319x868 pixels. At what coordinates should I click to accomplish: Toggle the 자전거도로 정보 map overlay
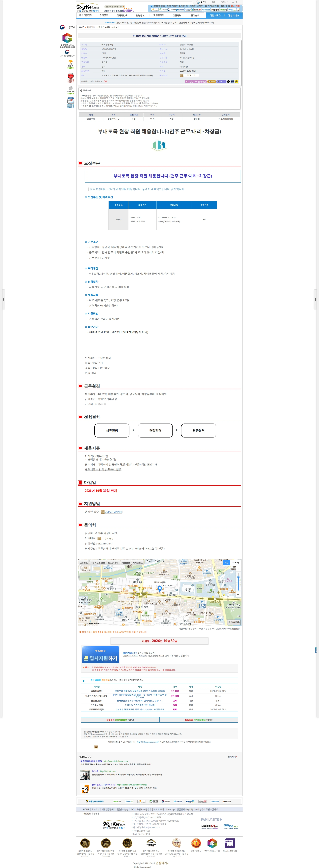98,563
